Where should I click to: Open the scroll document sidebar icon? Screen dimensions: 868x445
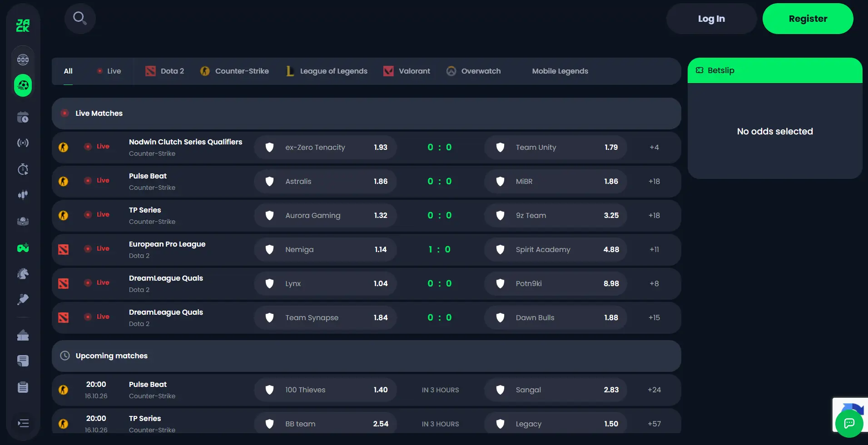pos(23,361)
